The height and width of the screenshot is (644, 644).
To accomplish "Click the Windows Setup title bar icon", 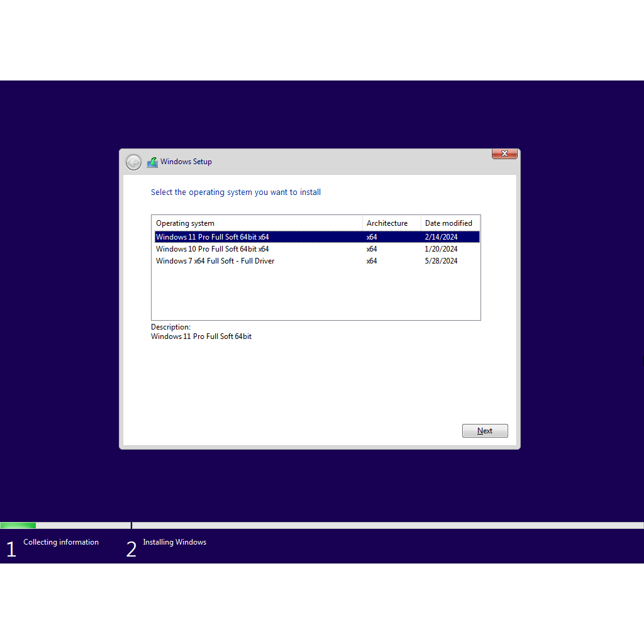I will (x=152, y=162).
